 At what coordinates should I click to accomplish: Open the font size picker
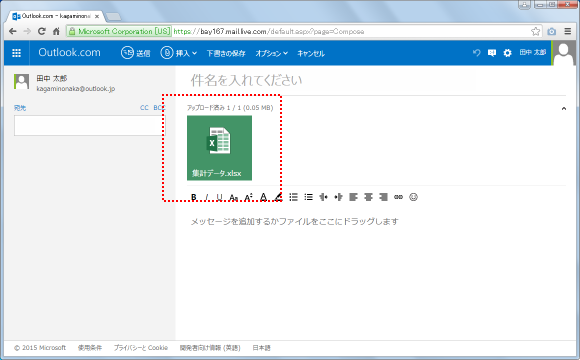click(248, 197)
